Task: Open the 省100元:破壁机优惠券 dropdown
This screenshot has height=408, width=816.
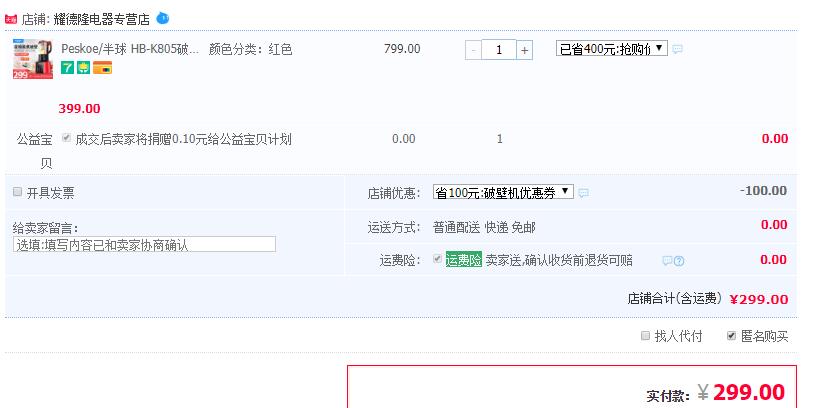Action: [x=503, y=192]
